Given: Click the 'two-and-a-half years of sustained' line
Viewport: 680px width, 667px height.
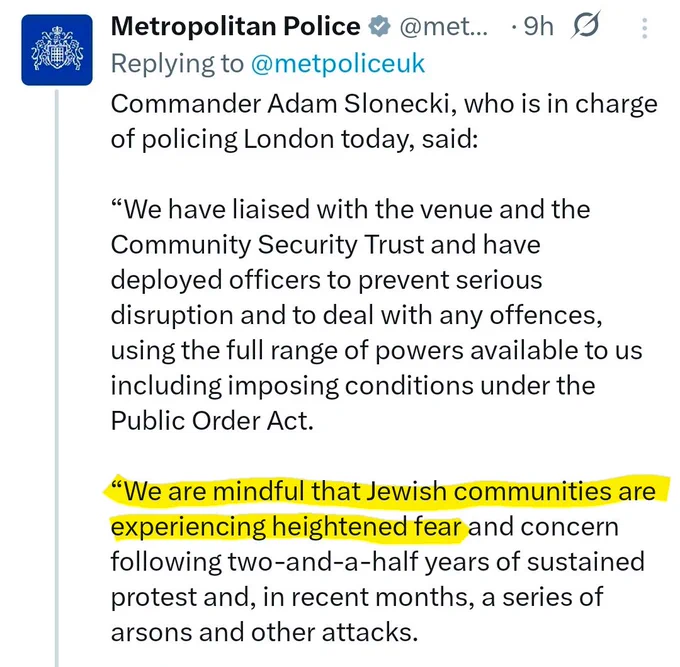Looking at the screenshot, I should [x=436, y=562].
